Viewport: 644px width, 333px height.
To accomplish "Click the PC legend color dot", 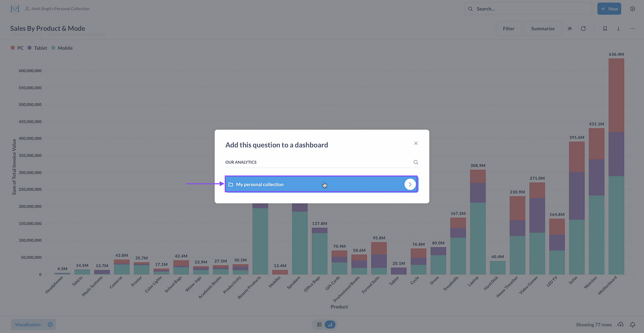I will coord(13,48).
